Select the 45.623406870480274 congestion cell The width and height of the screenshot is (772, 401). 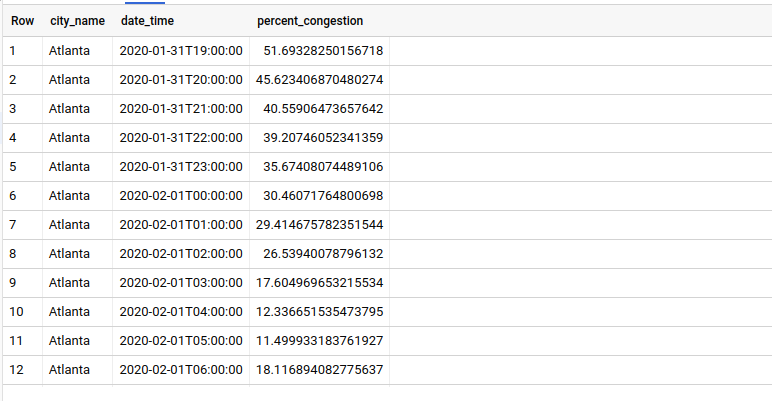(320, 79)
